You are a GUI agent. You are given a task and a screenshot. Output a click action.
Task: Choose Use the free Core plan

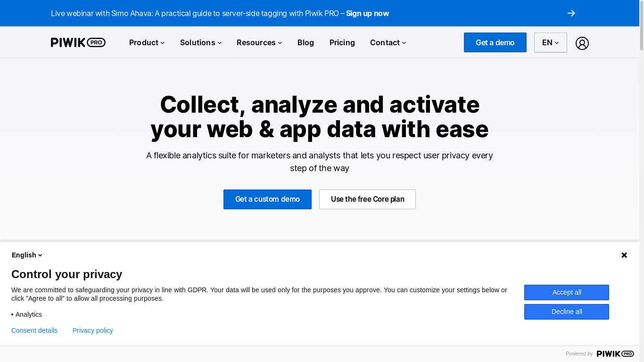pyautogui.click(x=367, y=199)
